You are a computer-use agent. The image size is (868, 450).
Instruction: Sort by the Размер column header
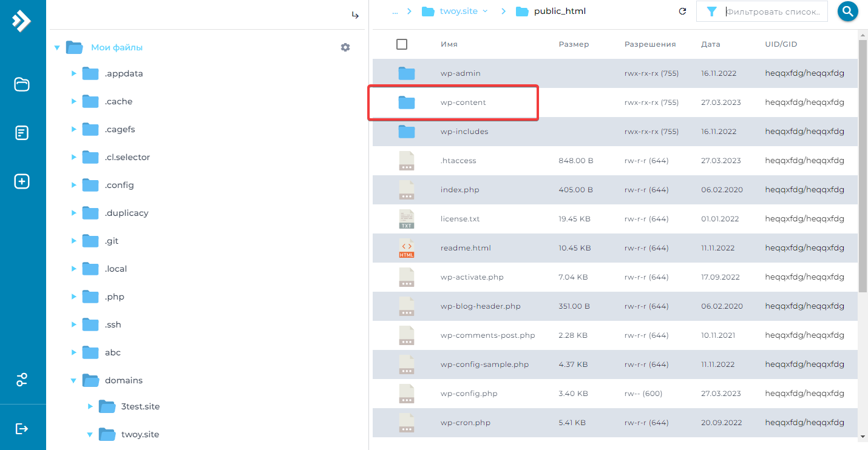(574, 44)
